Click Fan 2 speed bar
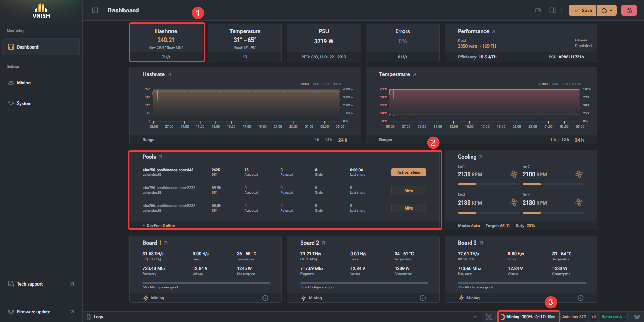The image size is (644, 322). (553, 184)
